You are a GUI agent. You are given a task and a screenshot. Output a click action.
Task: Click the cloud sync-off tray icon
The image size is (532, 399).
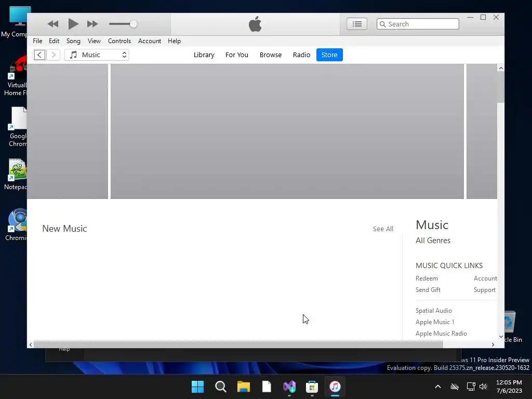click(454, 387)
